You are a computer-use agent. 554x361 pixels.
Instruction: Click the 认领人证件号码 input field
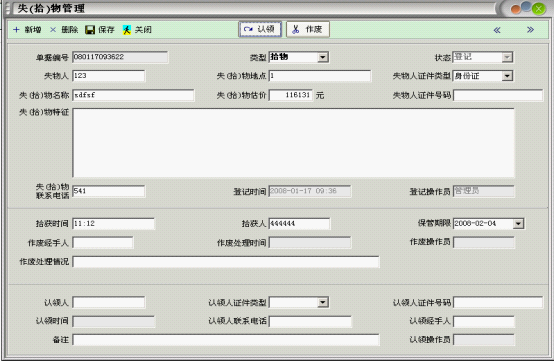pyautogui.click(x=498, y=302)
